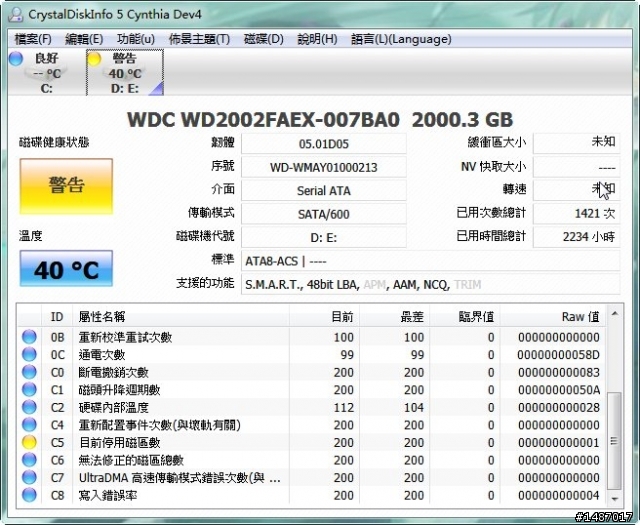
Task: Click the firmware field 05.01D05
Action: (324, 144)
